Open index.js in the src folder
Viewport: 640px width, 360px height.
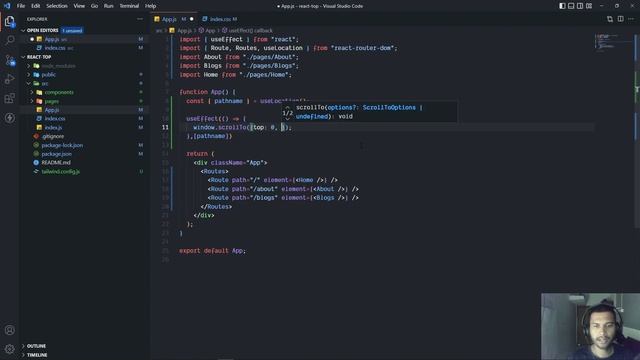84,127
